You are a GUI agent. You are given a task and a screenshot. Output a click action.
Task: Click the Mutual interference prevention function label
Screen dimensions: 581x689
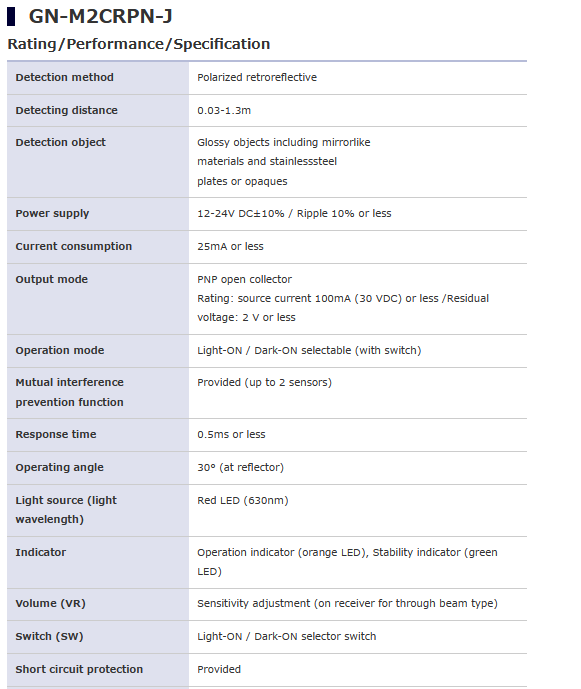pyautogui.click(x=69, y=392)
